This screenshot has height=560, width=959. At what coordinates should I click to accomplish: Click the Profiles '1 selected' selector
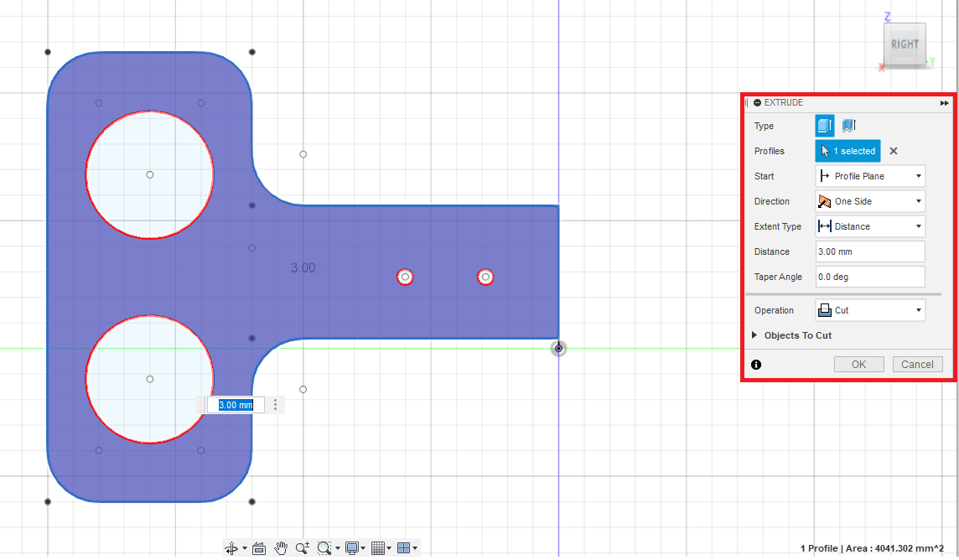tap(848, 151)
